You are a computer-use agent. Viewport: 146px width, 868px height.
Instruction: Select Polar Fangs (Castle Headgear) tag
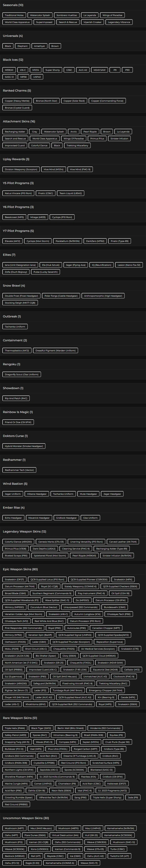61,296
